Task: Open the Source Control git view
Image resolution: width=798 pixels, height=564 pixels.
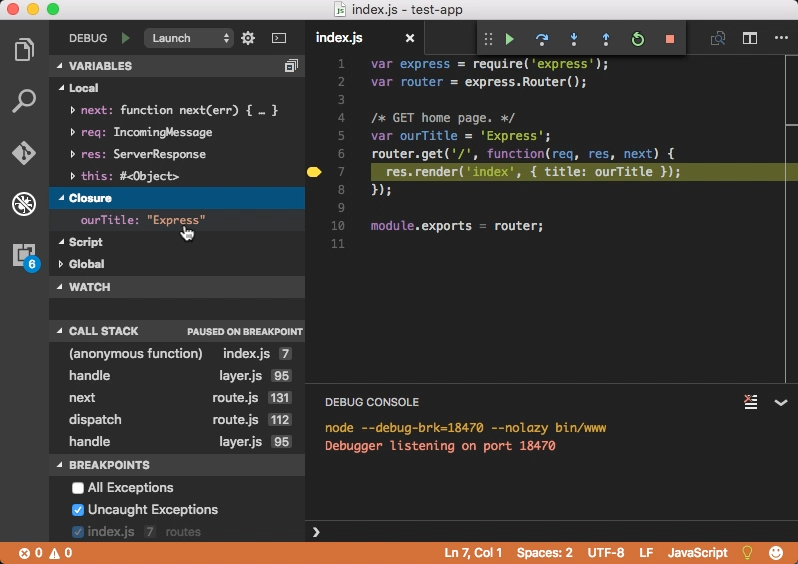Action: point(24,153)
